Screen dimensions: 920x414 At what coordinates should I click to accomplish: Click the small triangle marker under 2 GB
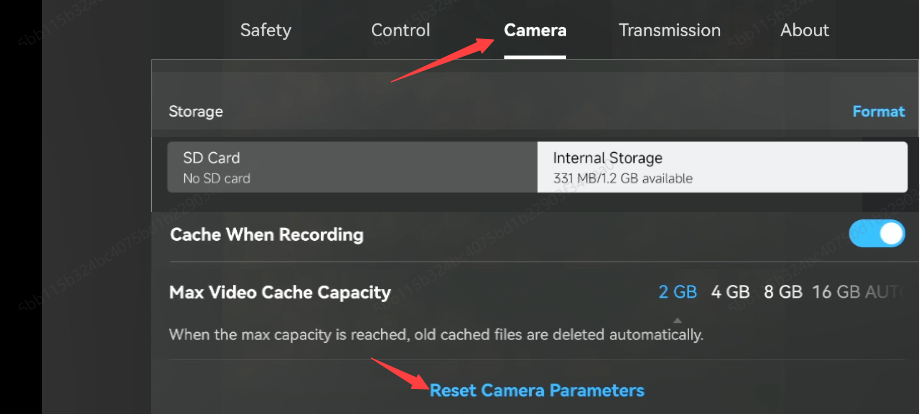coord(678,320)
